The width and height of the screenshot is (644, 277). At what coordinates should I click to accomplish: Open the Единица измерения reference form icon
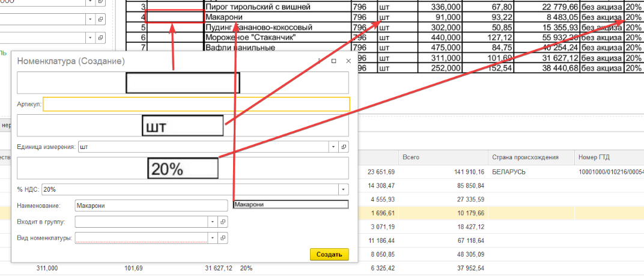(x=344, y=146)
